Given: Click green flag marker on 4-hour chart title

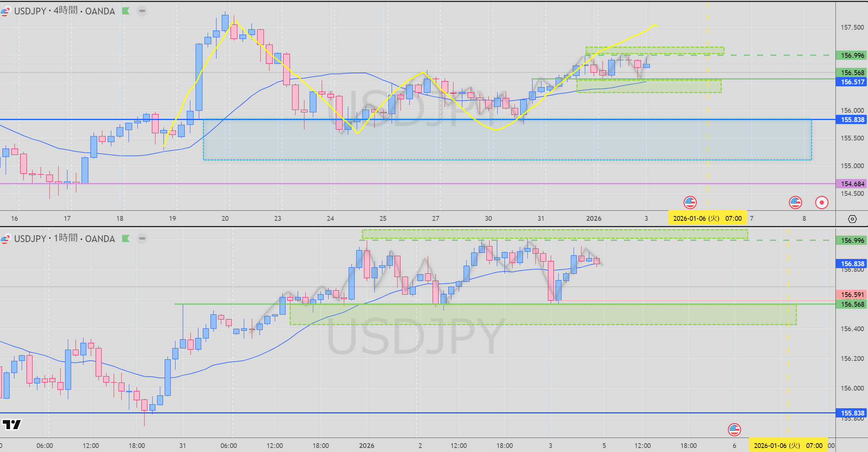Looking at the screenshot, I should point(126,11).
